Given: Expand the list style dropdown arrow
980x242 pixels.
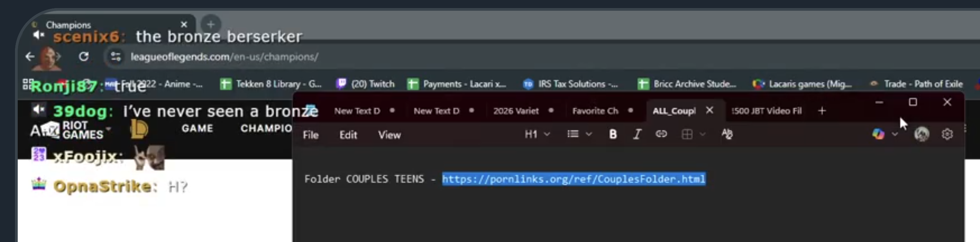Looking at the screenshot, I should click(589, 134).
